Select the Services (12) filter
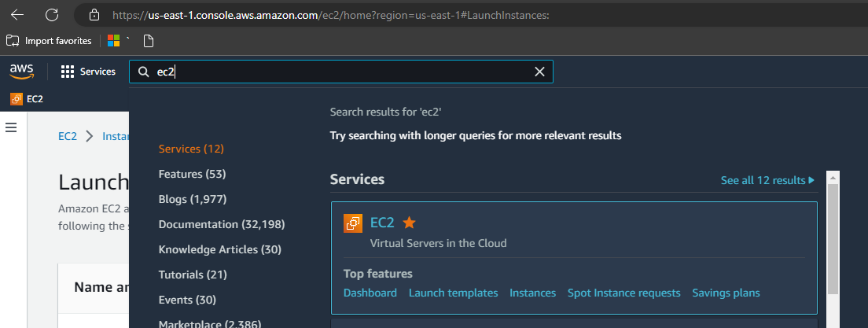 (x=191, y=149)
